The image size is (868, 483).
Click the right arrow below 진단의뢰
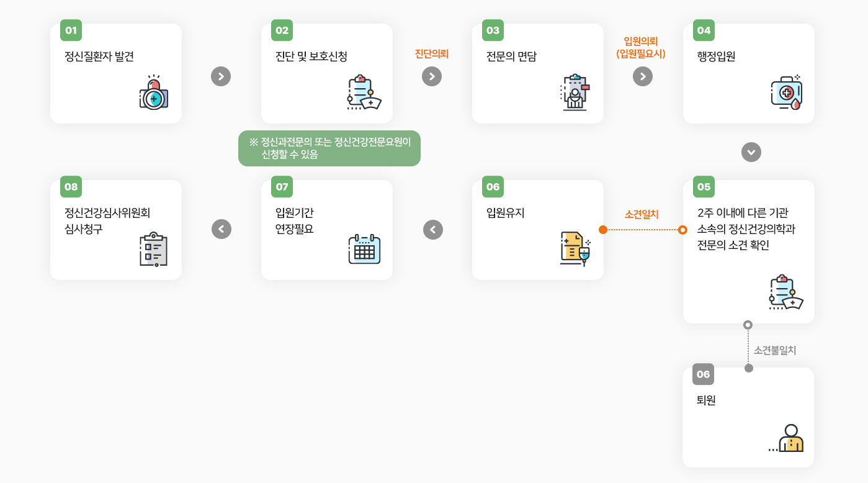(x=432, y=76)
